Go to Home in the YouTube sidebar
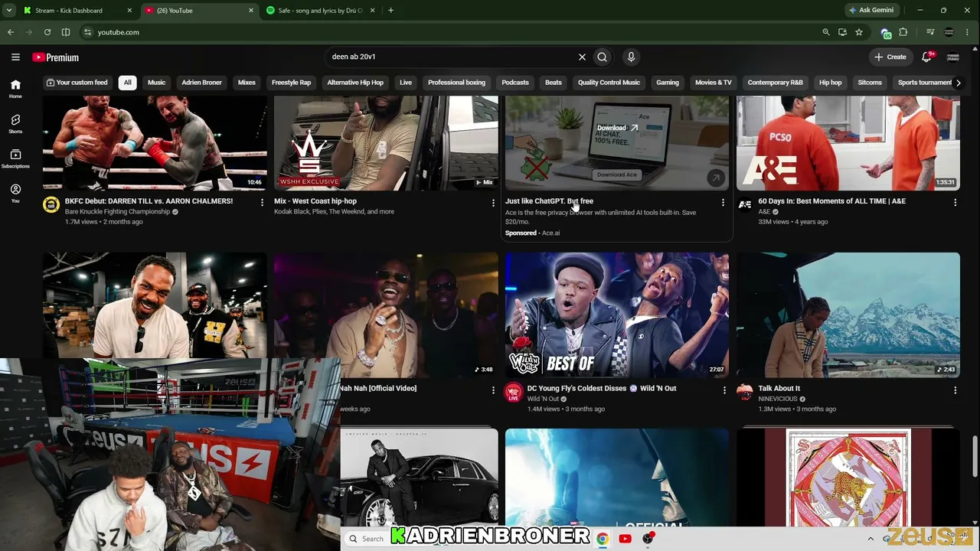Screen dimensions: 980x551 coord(15,89)
